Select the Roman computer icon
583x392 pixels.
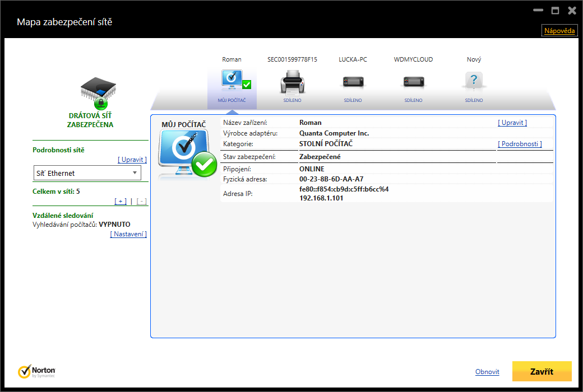pos(235,80)
